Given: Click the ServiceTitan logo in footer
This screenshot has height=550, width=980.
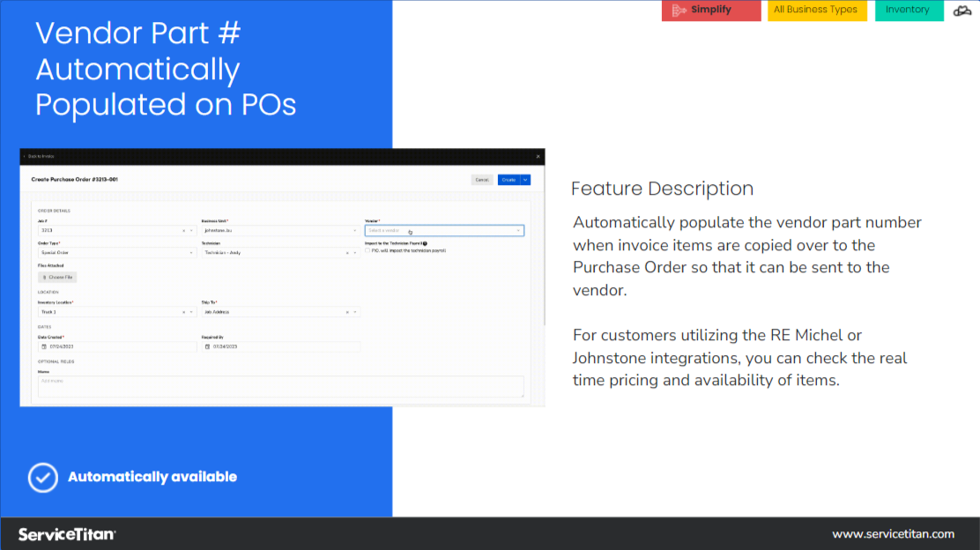Looking at the screenshot, I should pos(67,534).
